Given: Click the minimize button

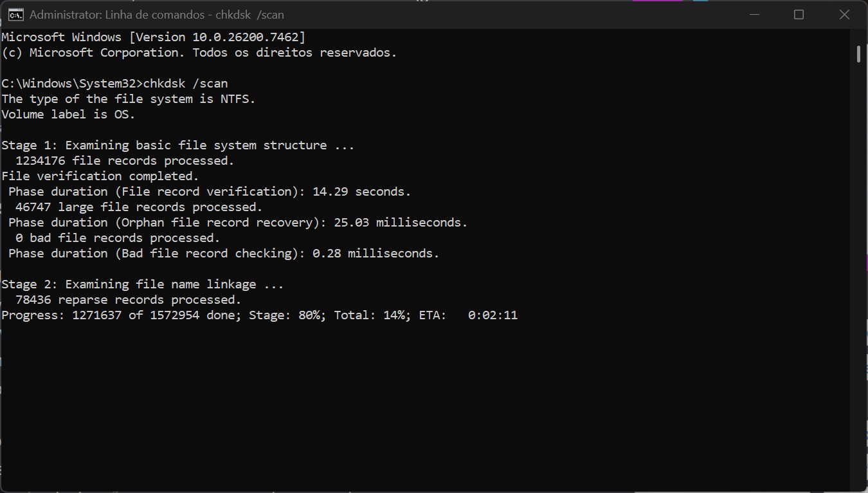Looking at the screenshot, I should click(753, 14).
